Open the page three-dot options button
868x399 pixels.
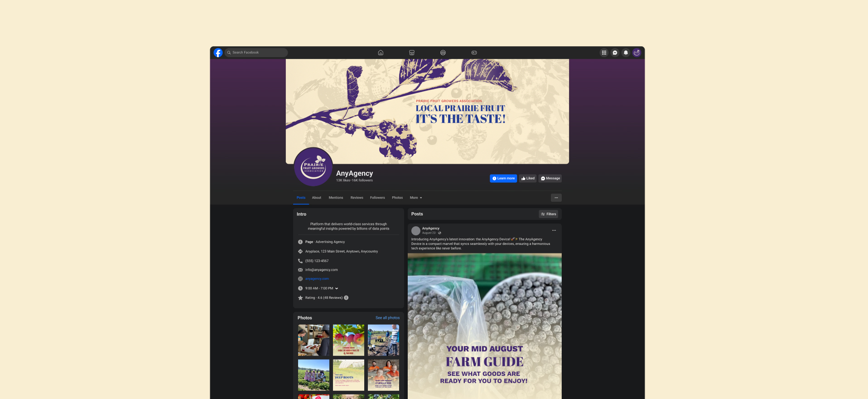pyautogui.click(x=556, y=198)
